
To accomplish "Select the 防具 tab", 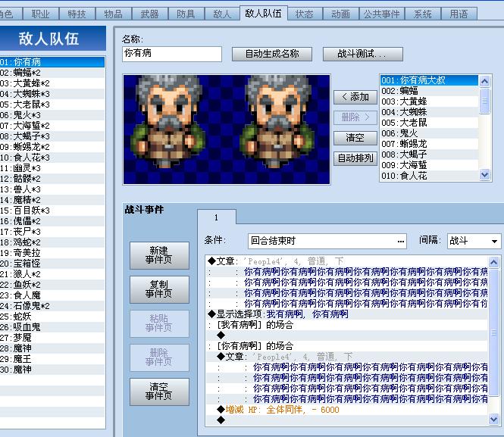I will [x=186, y=14].
